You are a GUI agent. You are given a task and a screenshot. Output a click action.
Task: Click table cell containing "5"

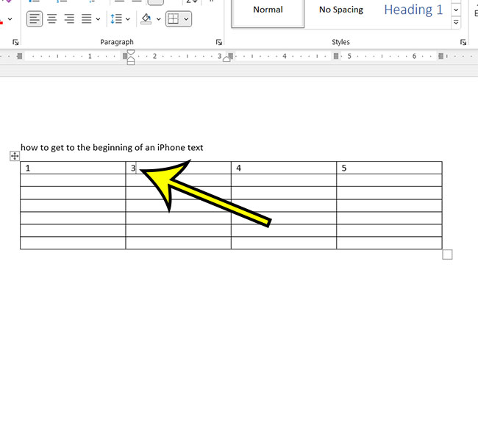coord(389,168)
